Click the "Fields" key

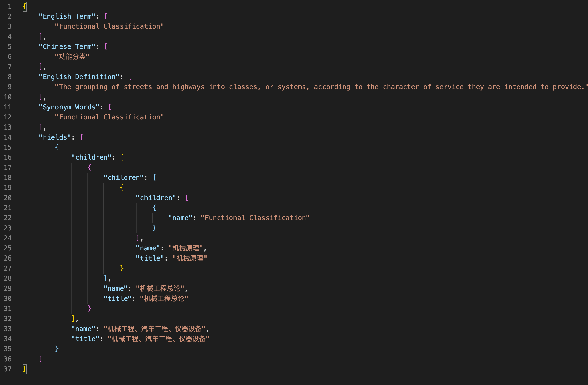[55, 137]
